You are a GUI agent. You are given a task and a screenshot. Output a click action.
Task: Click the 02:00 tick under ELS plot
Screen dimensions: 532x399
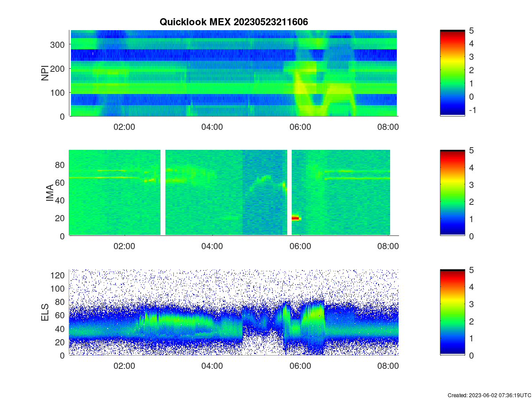(125, 366)
